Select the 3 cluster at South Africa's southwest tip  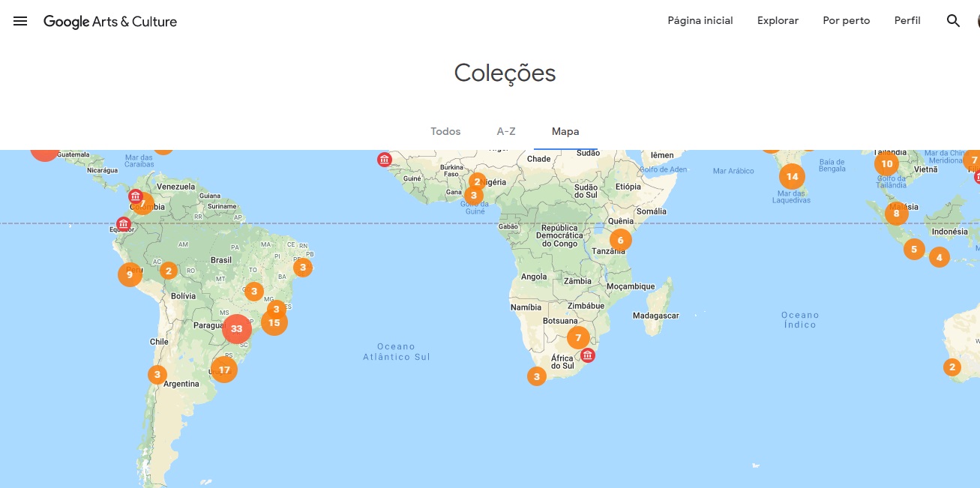click(536, 376)
